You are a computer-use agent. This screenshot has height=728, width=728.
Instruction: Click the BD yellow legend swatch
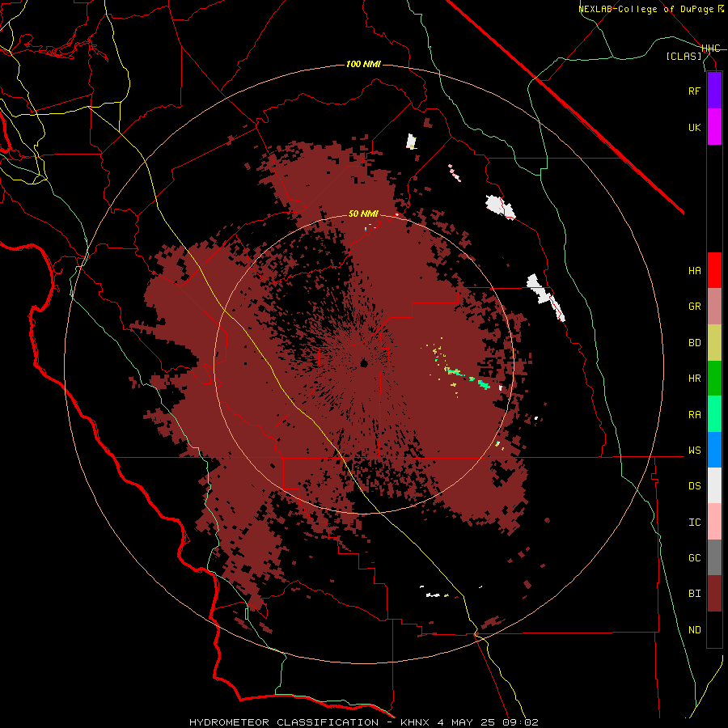[x=714, y=343]
